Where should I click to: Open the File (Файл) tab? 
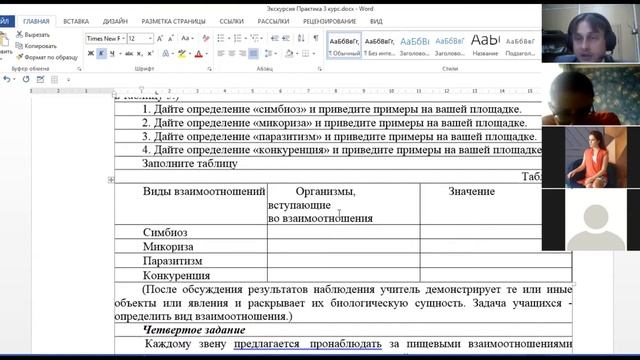(x=7, y=21)
